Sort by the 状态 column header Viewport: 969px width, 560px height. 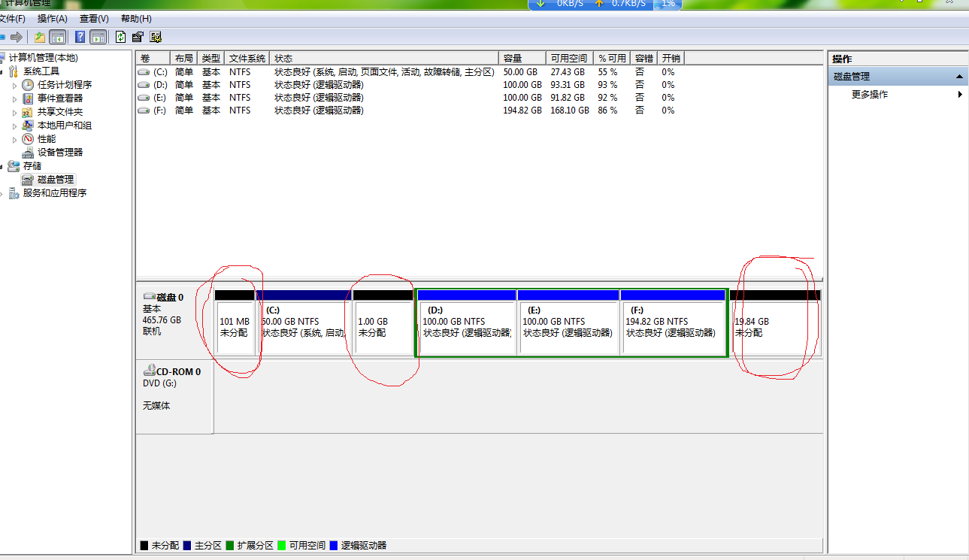click(384, 58)
